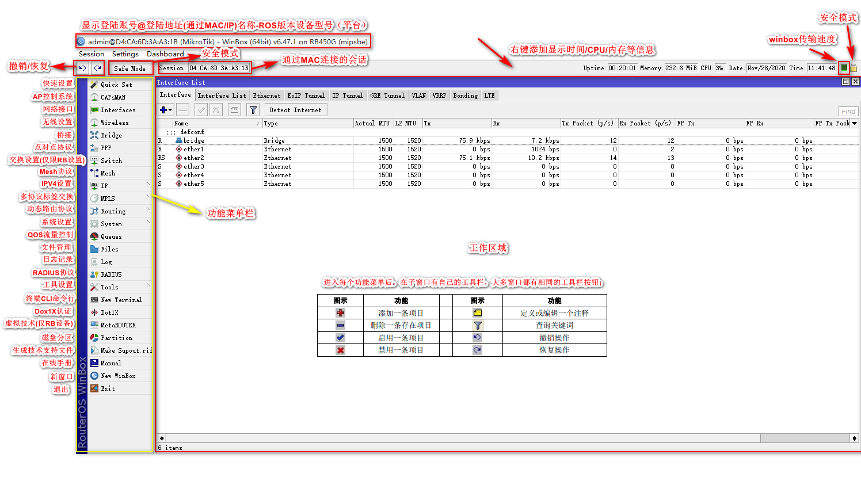
Task: Open RADIUS in the sidebar
Action: click(x=120, y=274)
